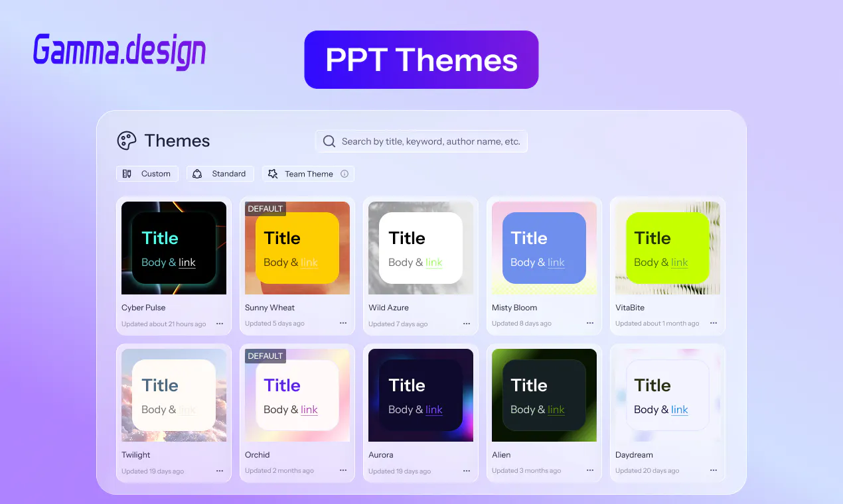Click the VitaBite theme name
The image size is (843, 504).
630,308
